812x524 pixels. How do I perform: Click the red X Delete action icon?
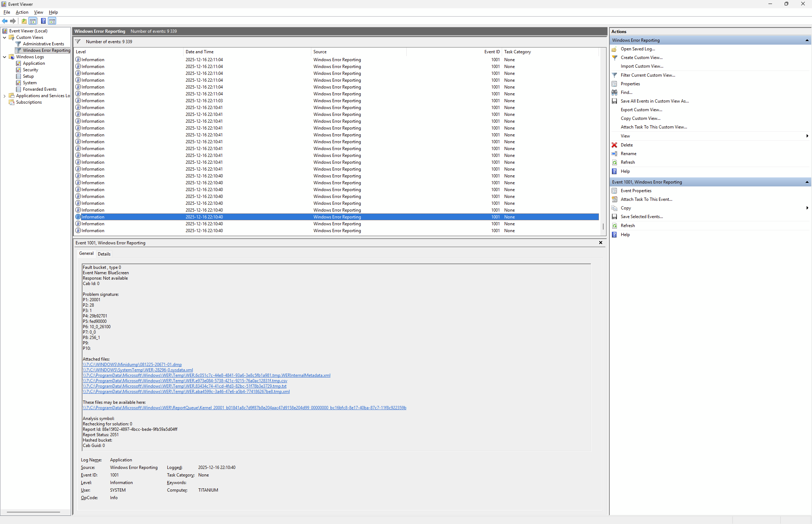614,145
